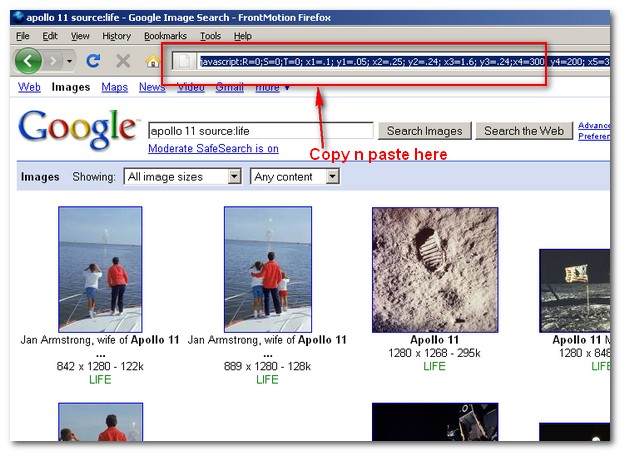The height and width of the screenshot is (452, 621).
Task: Click the Firefox globe icon in title bar
Action: 18,17
